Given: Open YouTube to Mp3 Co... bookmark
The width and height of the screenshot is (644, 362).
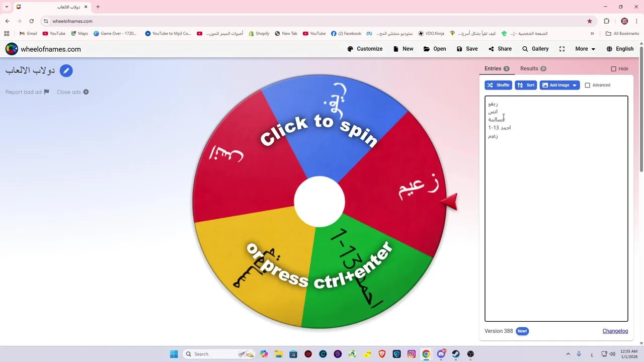Looking at the screenshot, I should click(x=168, y=34).
